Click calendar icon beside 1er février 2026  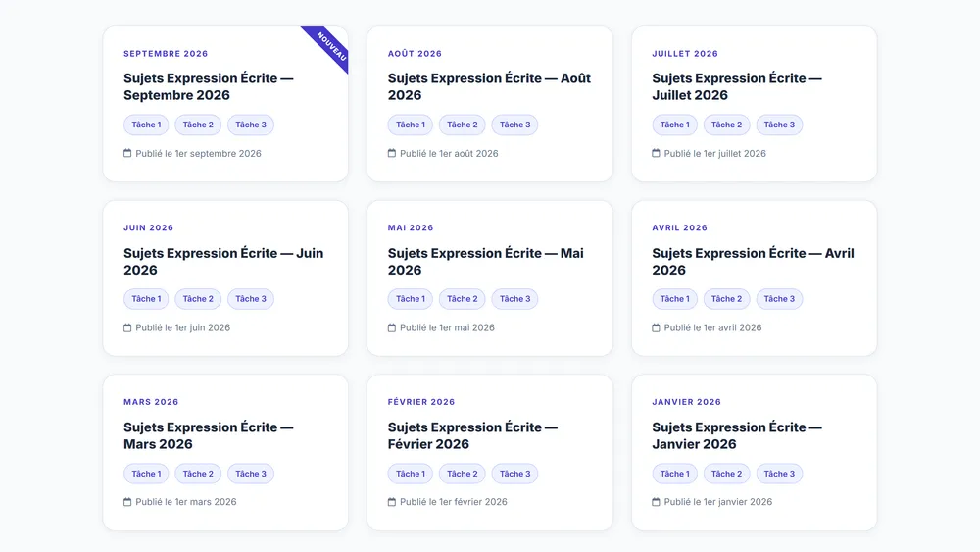(392, 501)
